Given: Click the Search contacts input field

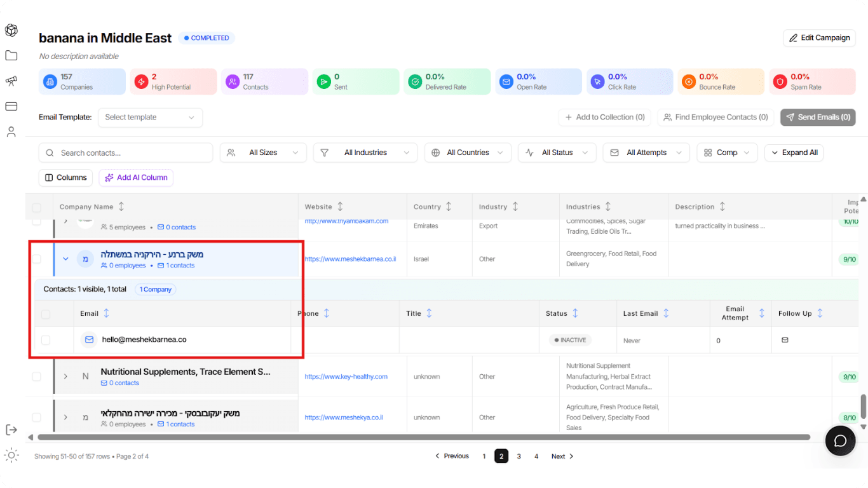Looking at the screenshot, I should coord(126,152).
